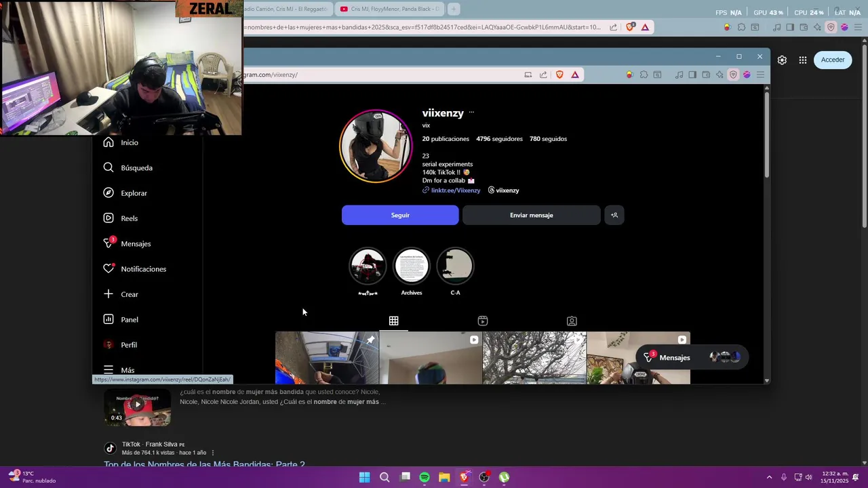The height and width of the screenshot is (488, 868).
Task: Expand the Más menu in sidebar
Action: point(119,370)
